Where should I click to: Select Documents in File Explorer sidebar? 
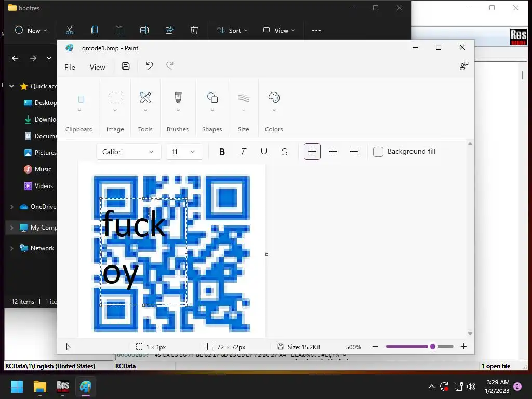click(x=41, y=136)
